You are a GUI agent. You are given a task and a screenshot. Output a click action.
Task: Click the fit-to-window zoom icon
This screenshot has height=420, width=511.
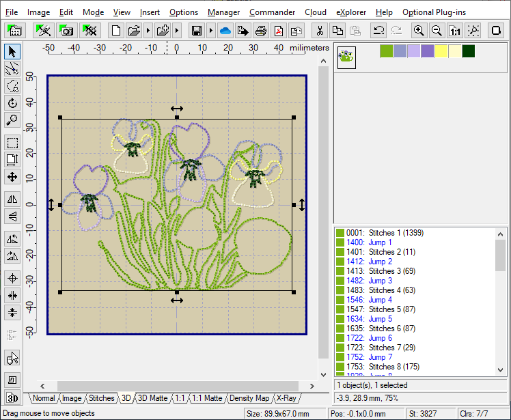473,31
